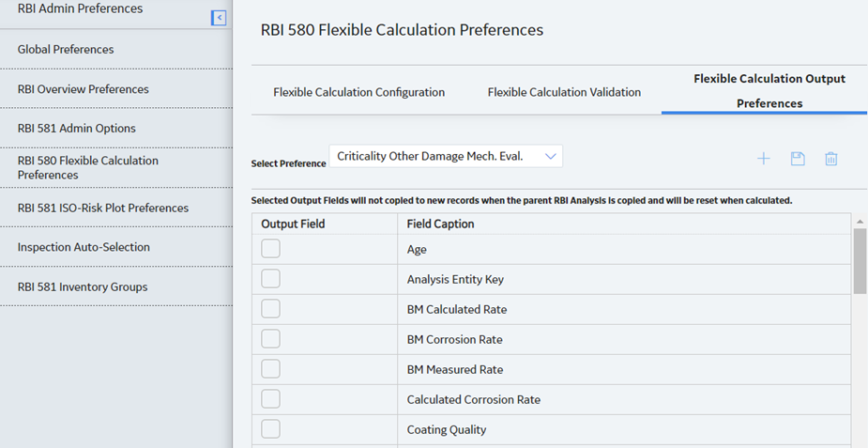
Task: Toggle the Coating Quality checkbox
Action: point(270,428)
